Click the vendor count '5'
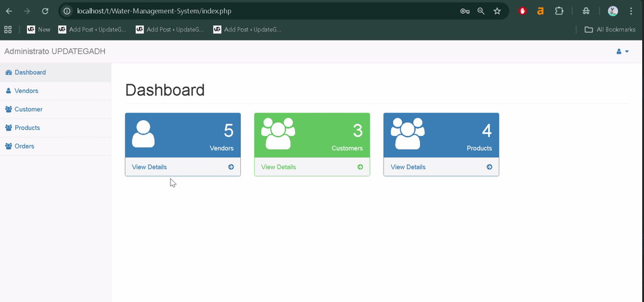 [228, 131]
